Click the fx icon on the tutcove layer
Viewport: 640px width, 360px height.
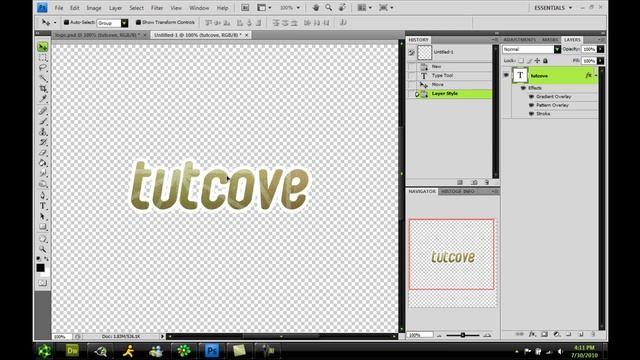pos(588,76)
